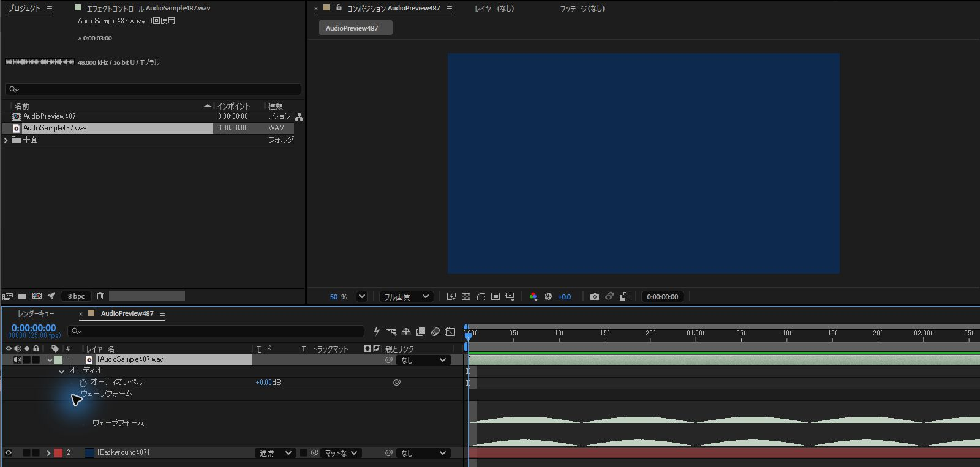The width and height of the screenshot is (980, 467).
Task: Click the viewer preview time 0:00:00:00
Action: point(663,297)
